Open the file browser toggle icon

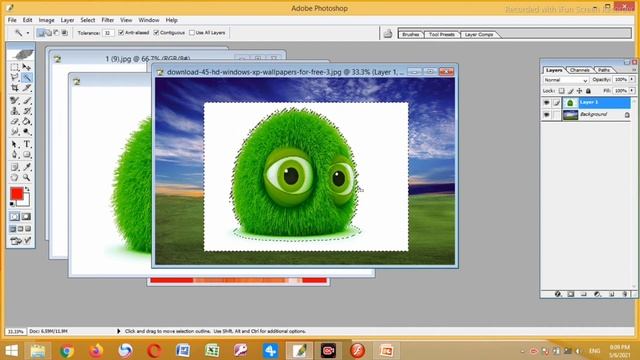coord(388,34)
